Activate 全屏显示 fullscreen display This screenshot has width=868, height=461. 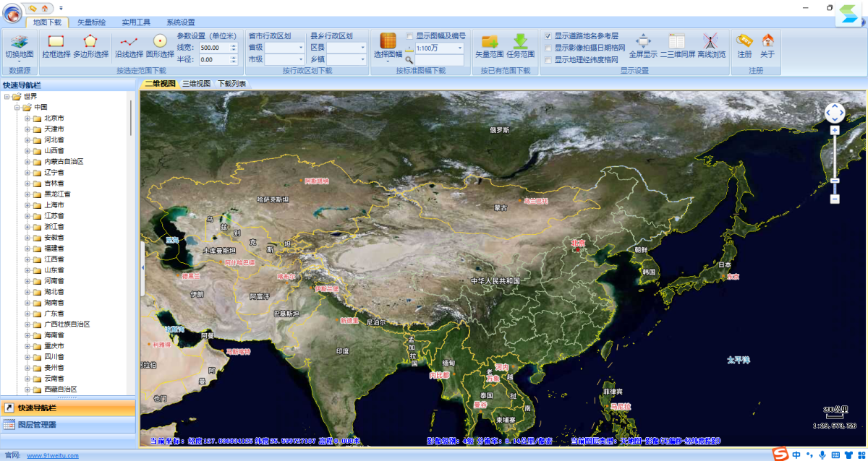[643, 47]
